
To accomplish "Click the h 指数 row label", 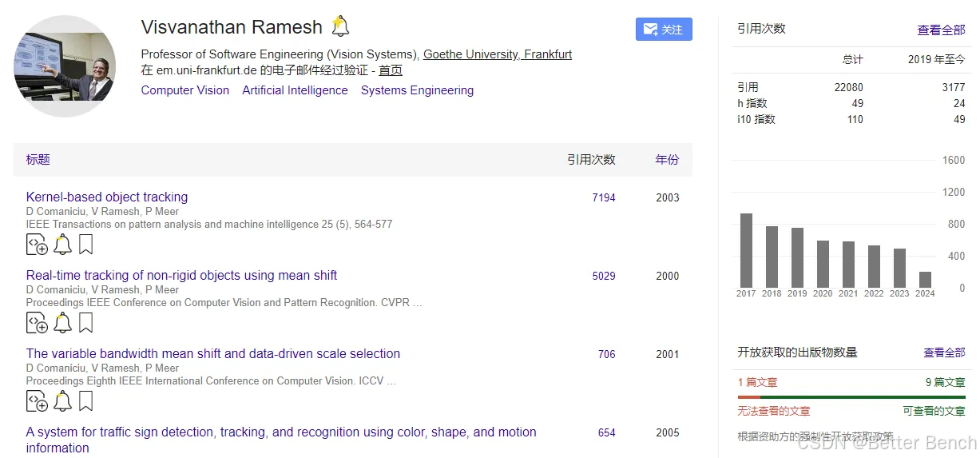I will click(x=752, y=103).
